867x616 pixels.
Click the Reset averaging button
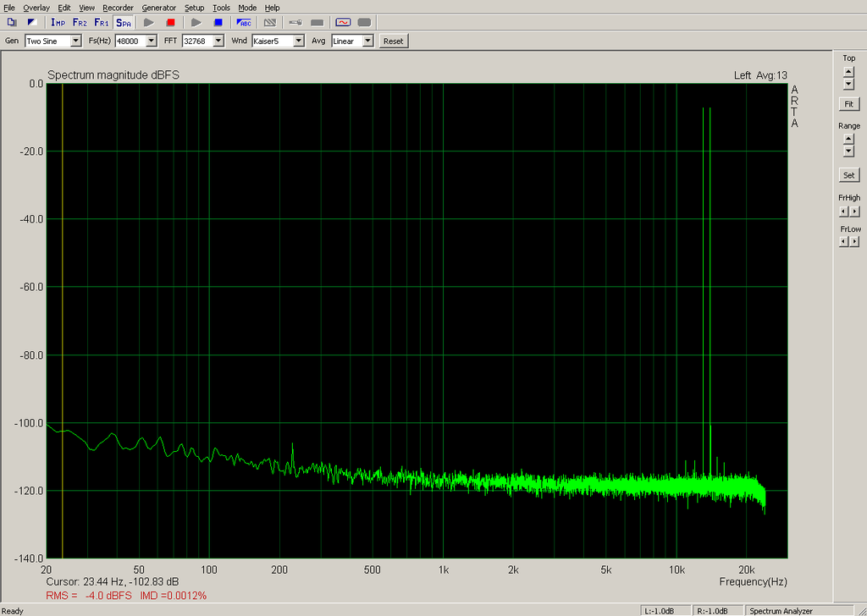pyautogui.click(x=394, y=41)
